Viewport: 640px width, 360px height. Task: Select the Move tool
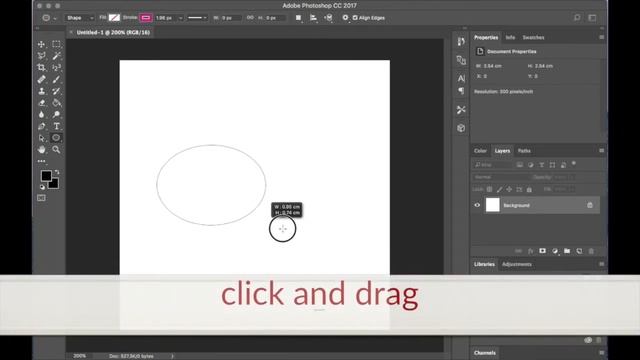click(41, 44)
